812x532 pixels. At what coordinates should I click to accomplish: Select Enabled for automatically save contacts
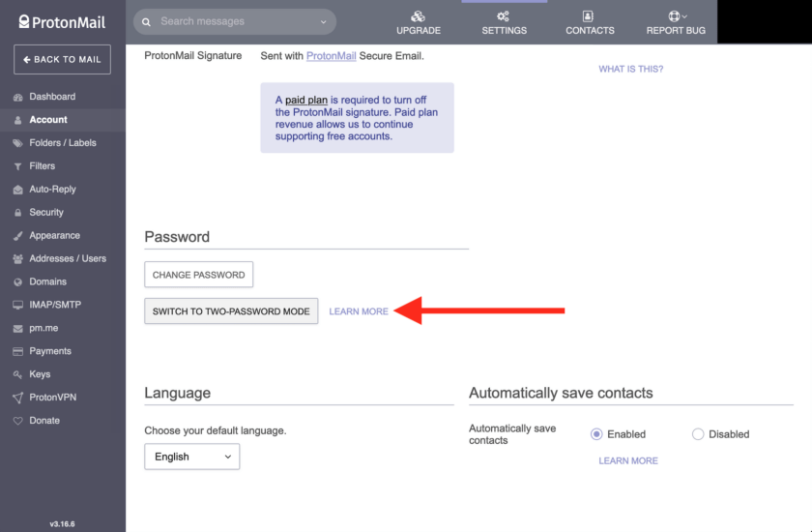(x=596, y=434)
